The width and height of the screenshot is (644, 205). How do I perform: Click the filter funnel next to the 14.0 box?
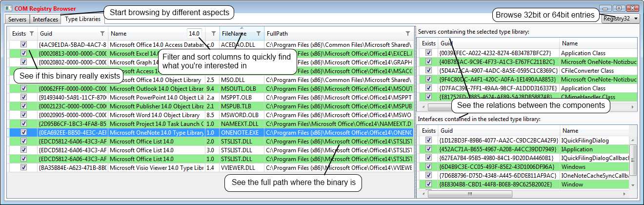coord(213,34)
